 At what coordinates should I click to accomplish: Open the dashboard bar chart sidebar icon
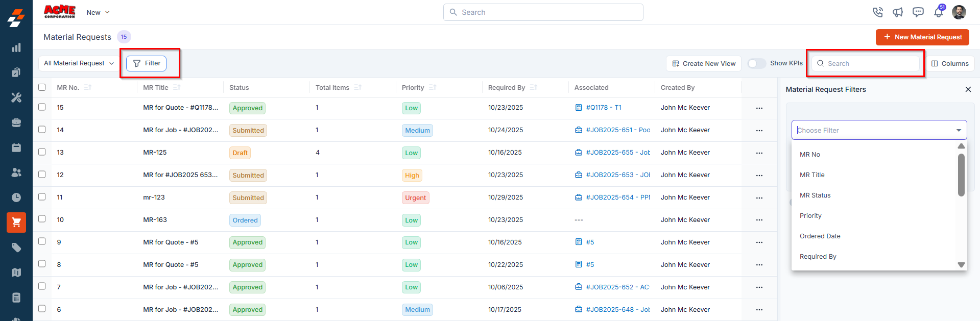[16, 47]
